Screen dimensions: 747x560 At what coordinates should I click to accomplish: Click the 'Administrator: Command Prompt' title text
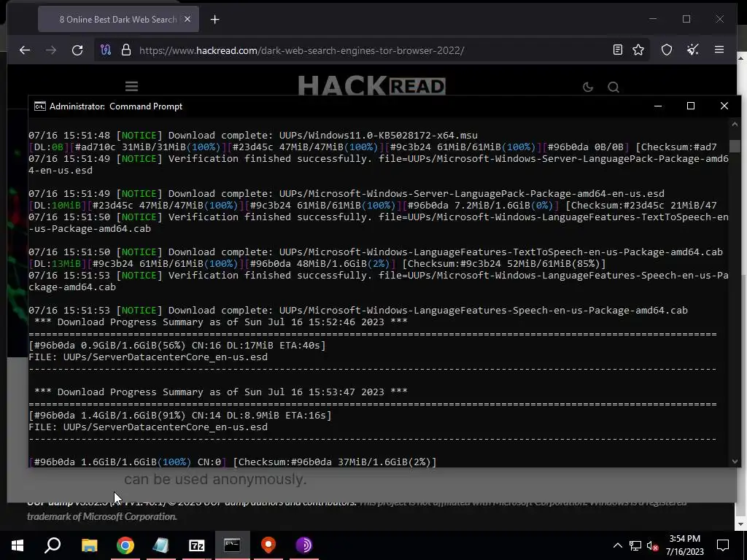(116, 106)
